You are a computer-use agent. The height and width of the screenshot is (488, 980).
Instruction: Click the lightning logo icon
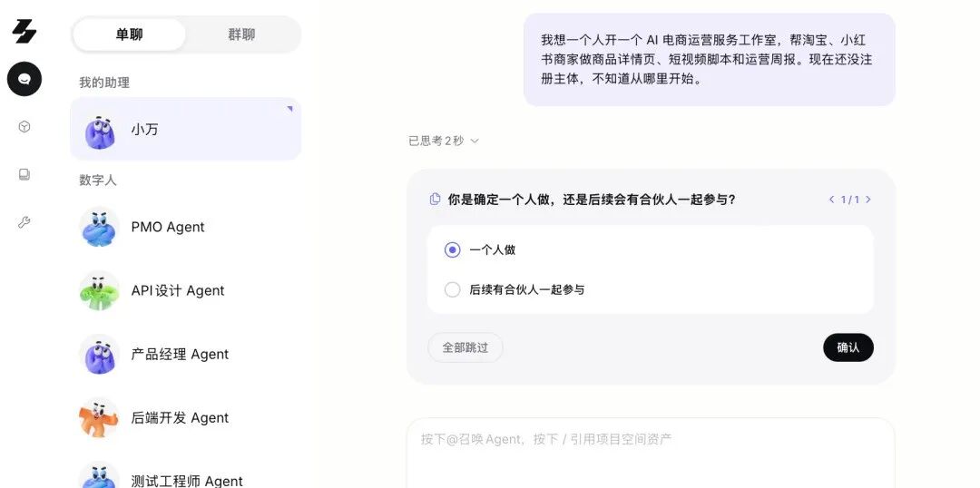pos(24,31)
